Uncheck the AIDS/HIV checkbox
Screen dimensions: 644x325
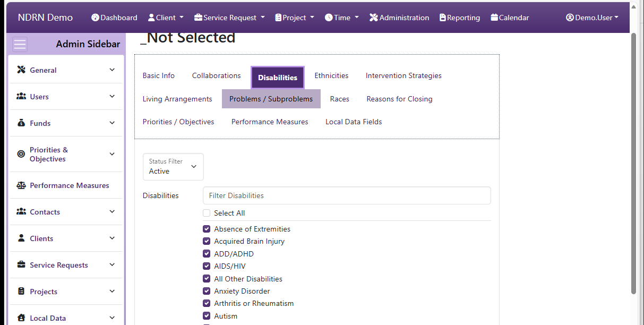[207, 266]
